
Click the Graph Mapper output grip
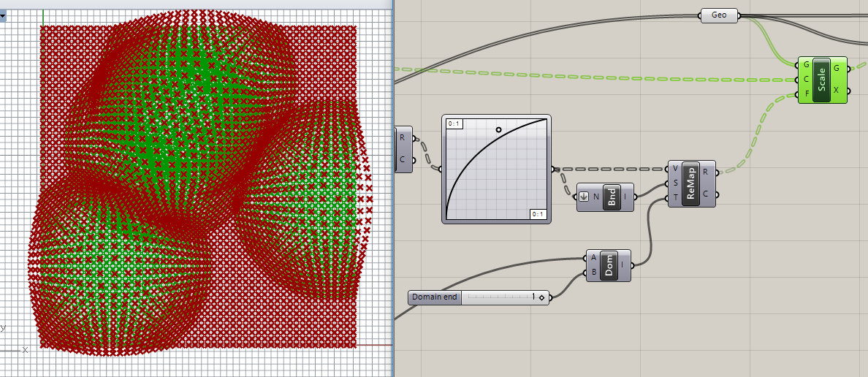[x=552, y=169]
